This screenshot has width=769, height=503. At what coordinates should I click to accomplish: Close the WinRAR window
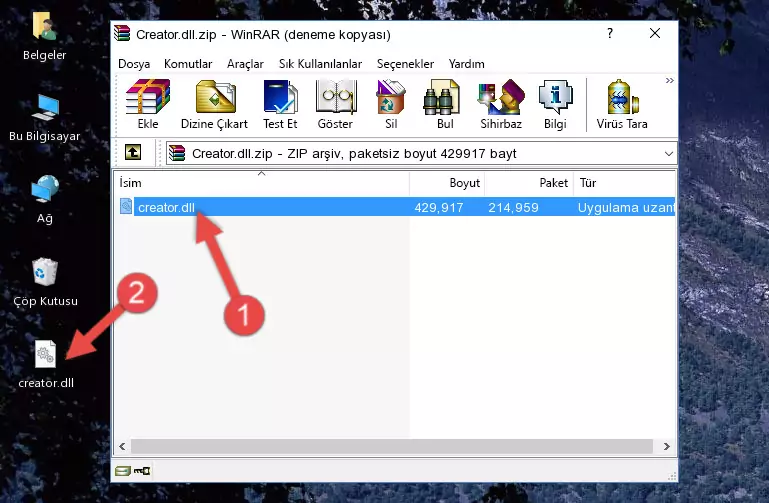(655, 33)
